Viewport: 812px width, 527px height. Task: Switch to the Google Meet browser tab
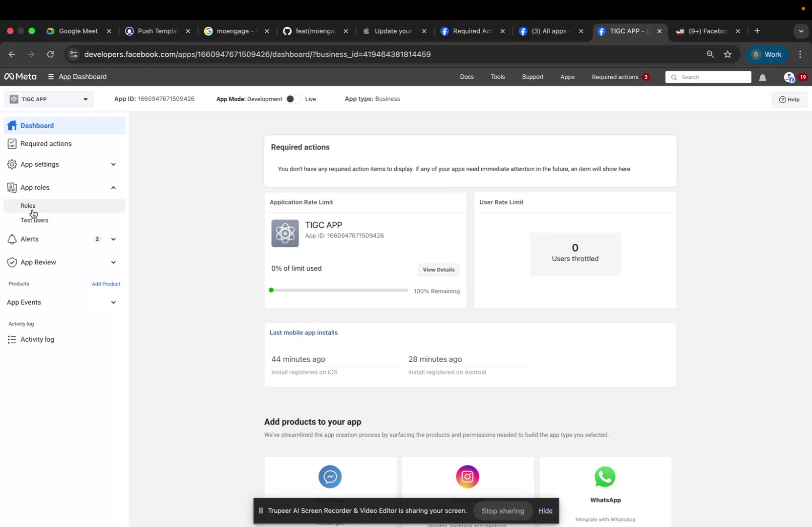78,31
